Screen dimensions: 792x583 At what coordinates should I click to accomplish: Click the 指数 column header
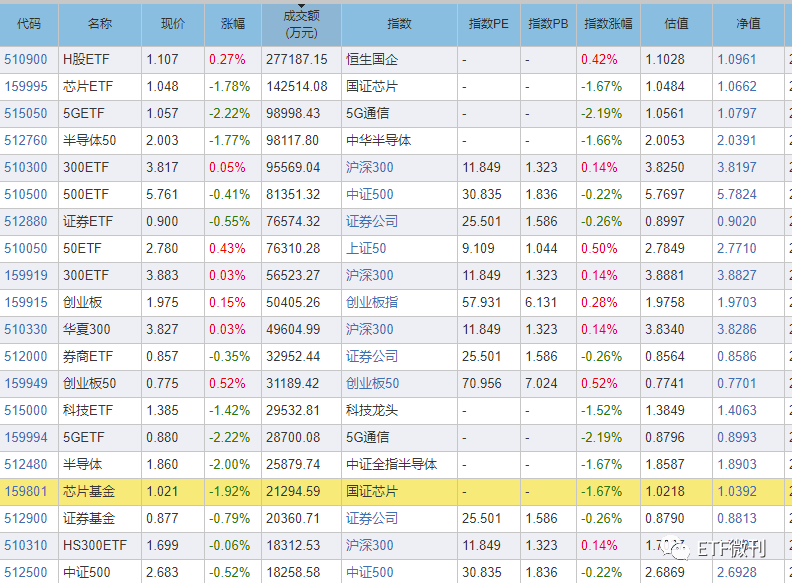click(399, 24)
